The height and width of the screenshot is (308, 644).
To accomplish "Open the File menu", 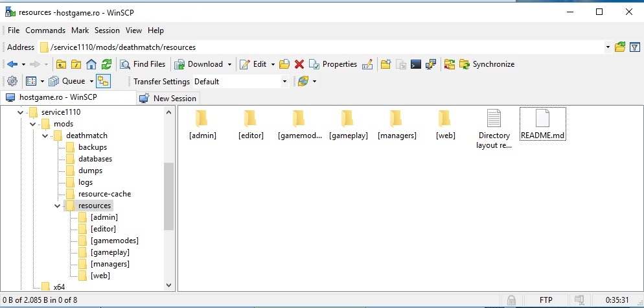I will [x=14, y=30].
